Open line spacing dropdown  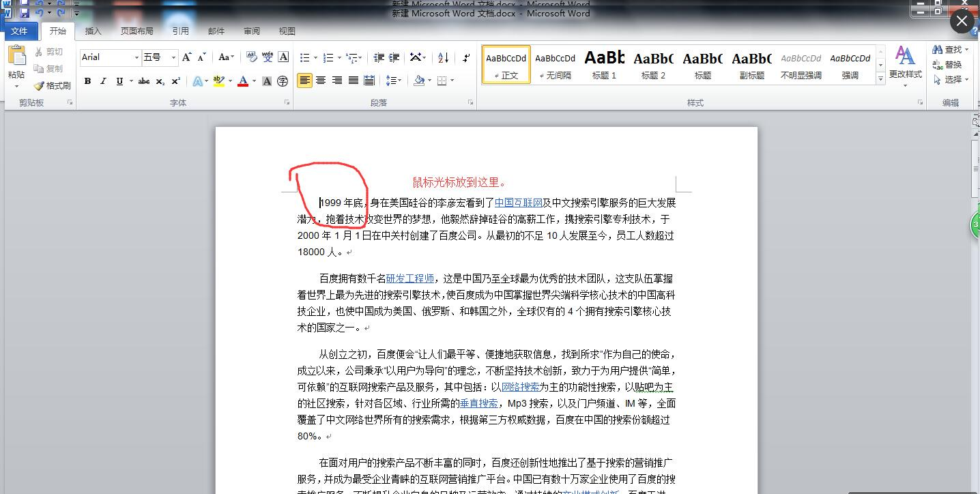[400, 81]
